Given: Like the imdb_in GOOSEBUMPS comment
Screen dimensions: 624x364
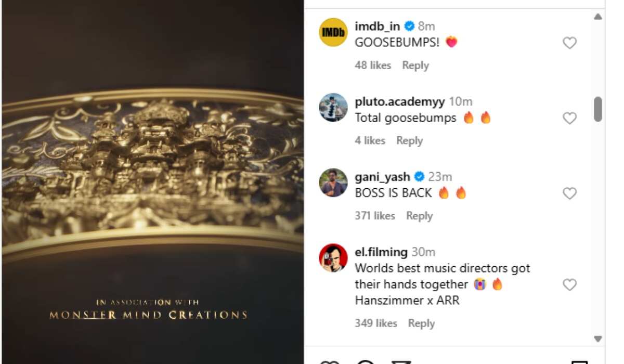Looking at the screenshot, I should point(570,43).
